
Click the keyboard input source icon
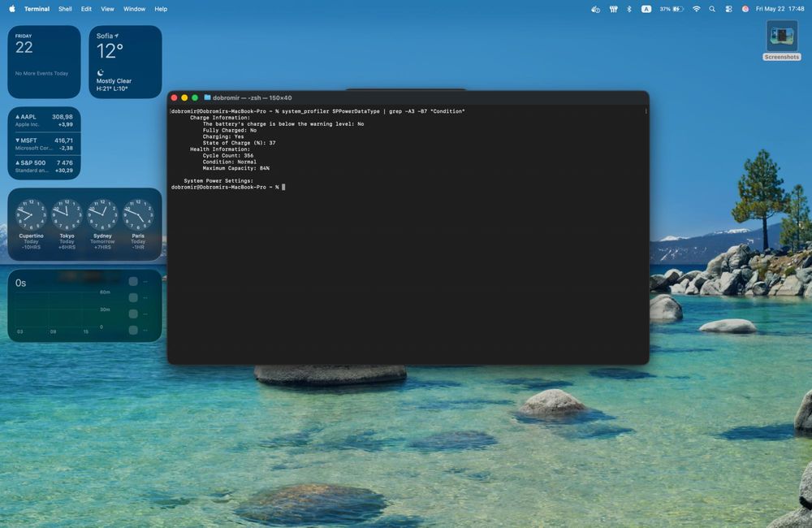(x=646, y=9)
